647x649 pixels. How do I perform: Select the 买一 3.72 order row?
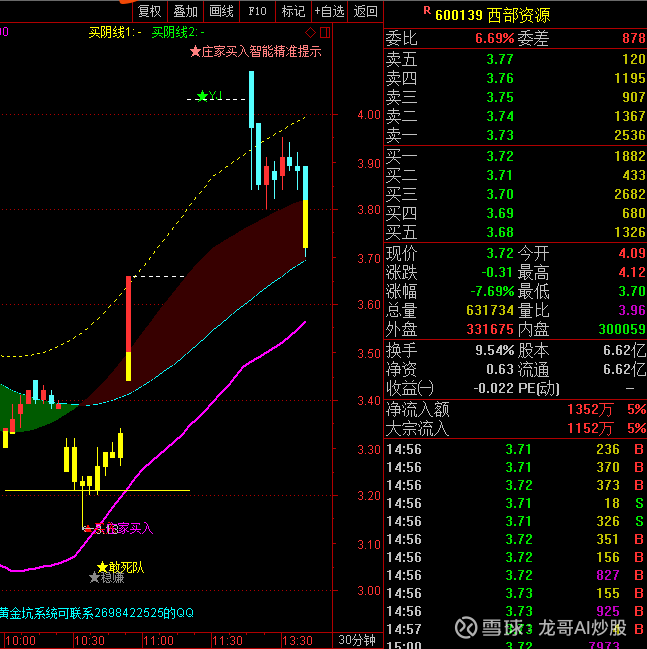point(515,156)
